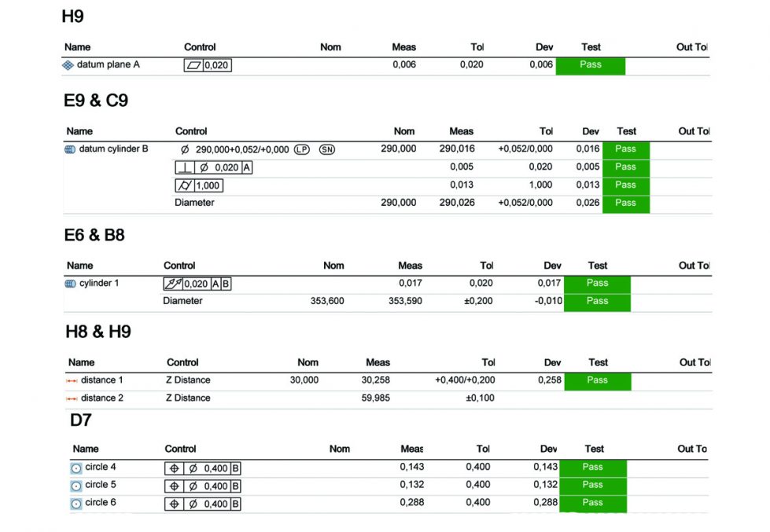770x532 pixels.
Task: Click the runout symbol in cylinder 1 control
Action: pos(172,284)
